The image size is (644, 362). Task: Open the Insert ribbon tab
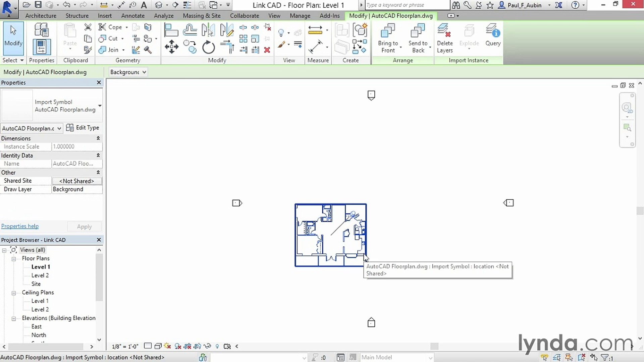coord(105,16)
